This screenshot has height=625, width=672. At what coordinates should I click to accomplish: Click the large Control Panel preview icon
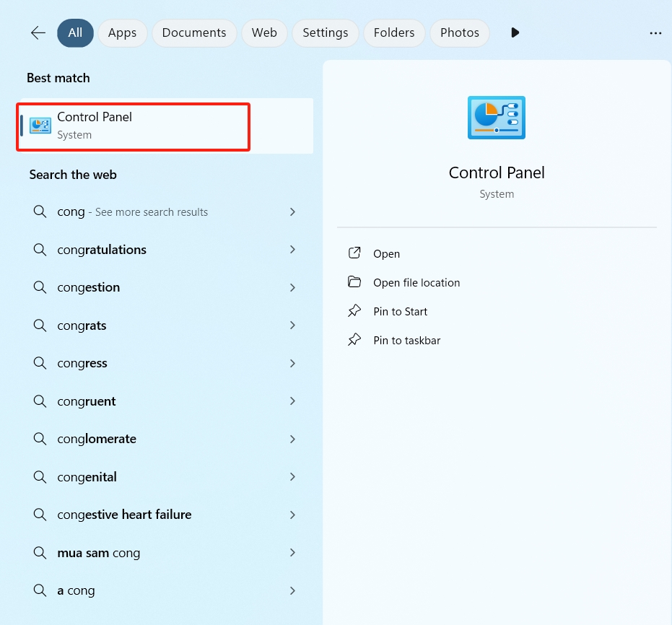pos(497,118)
